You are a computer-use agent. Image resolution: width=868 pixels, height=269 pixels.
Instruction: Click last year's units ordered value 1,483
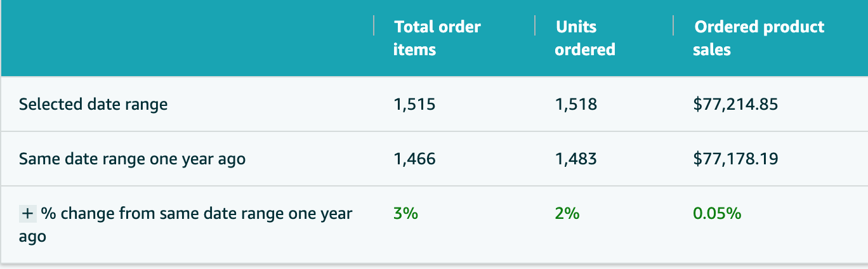575,159
